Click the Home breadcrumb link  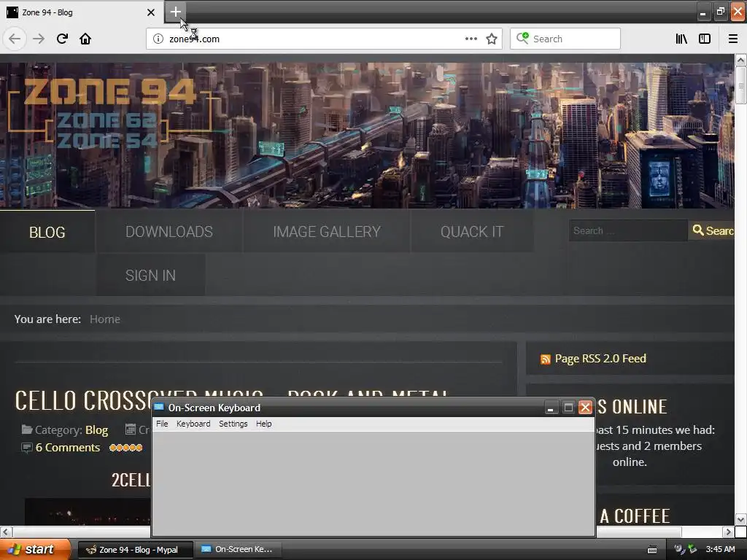pyautogui.click(x=105, y=319)
